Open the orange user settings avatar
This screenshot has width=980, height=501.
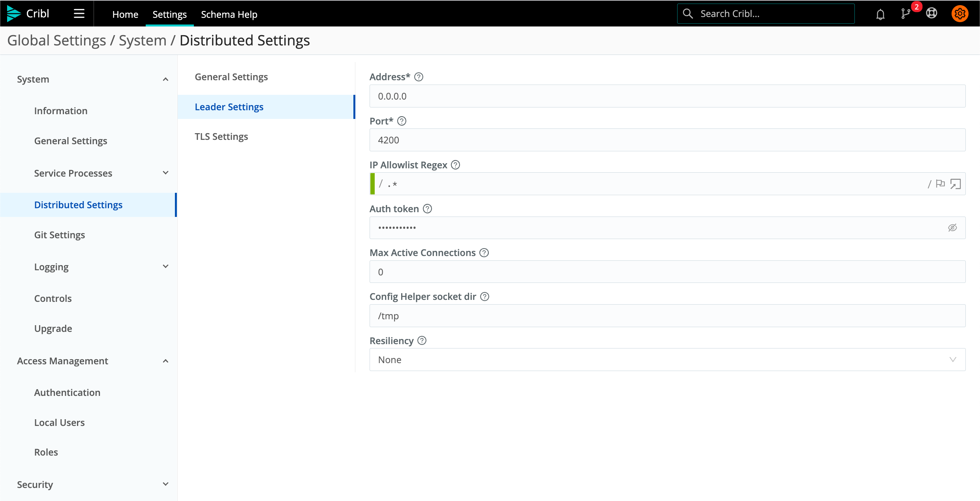pos(960,13)
